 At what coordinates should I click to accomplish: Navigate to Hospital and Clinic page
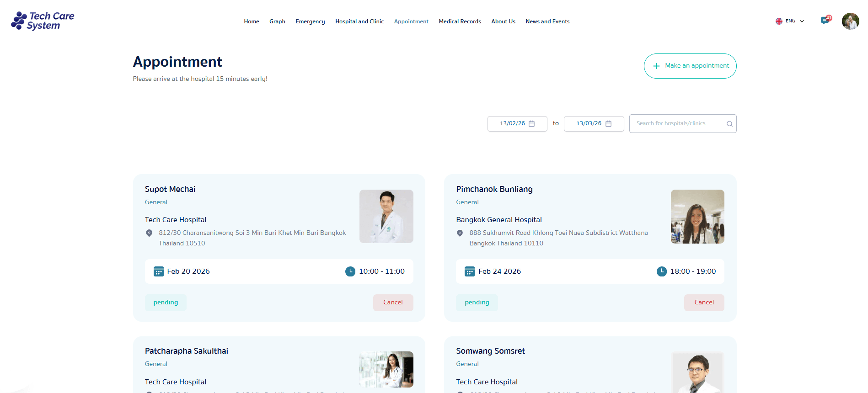click(x=359, y=21)
